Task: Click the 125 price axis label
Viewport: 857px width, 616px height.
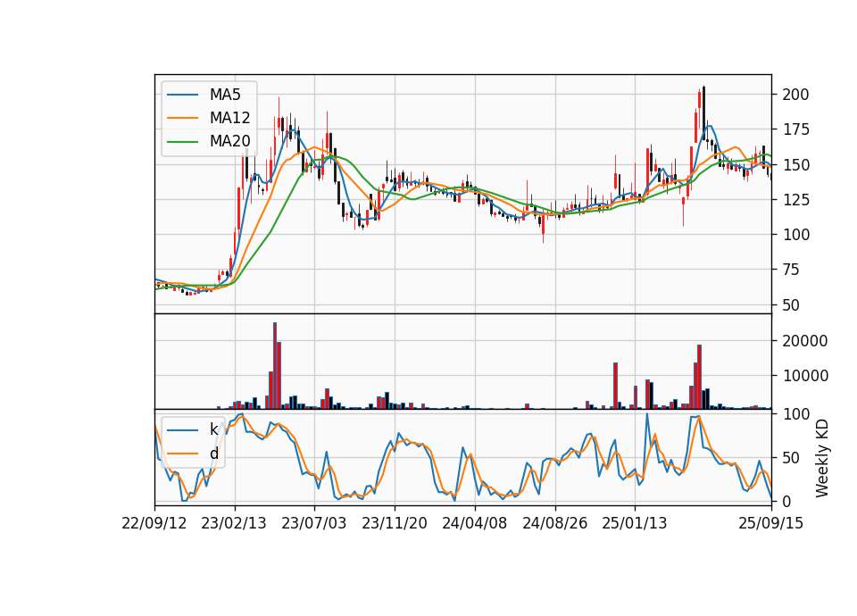Action: coord(795,200)
